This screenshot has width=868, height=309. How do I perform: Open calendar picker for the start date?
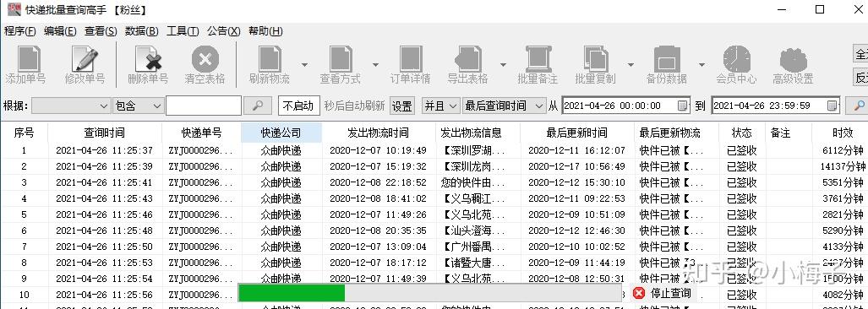(683, 105)
